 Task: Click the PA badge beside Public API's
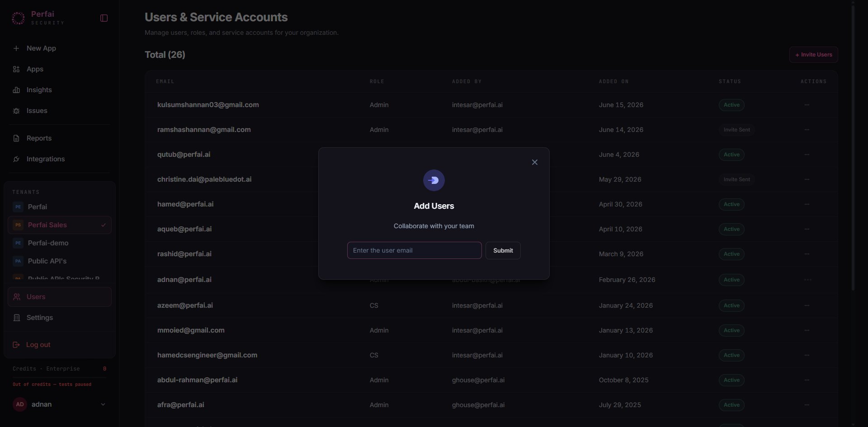tap(18, 261)
